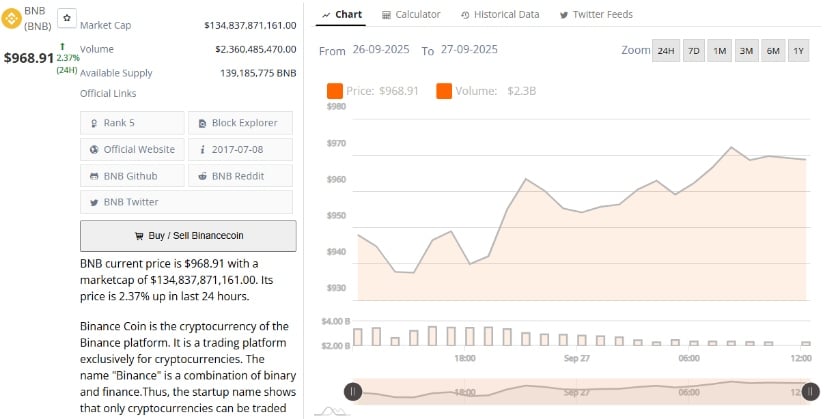The image size is (825, 419).
Task: Click the Buy / Sell Binancecoin button
Action: [x=188, y=236]
